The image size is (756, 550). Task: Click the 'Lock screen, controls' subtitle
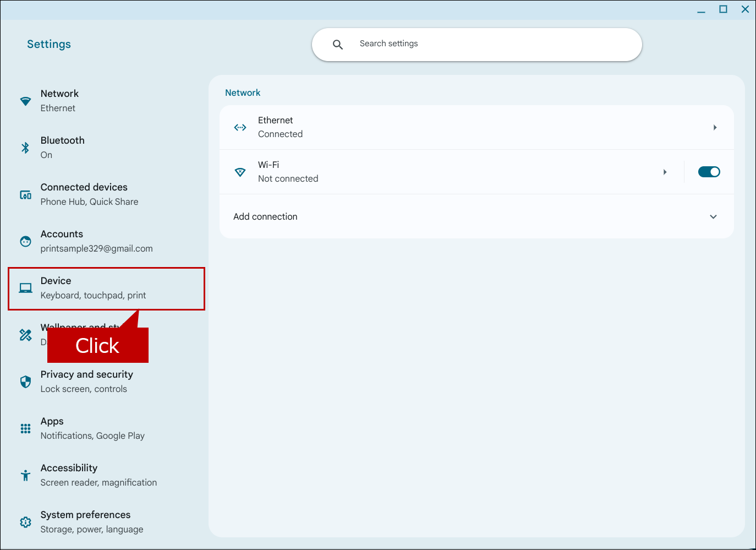coord(84,389)
